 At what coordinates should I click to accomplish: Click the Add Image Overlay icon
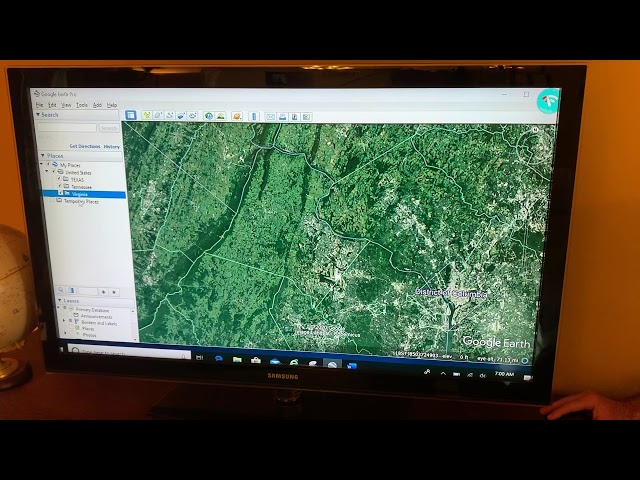click(x=181, y=116)
